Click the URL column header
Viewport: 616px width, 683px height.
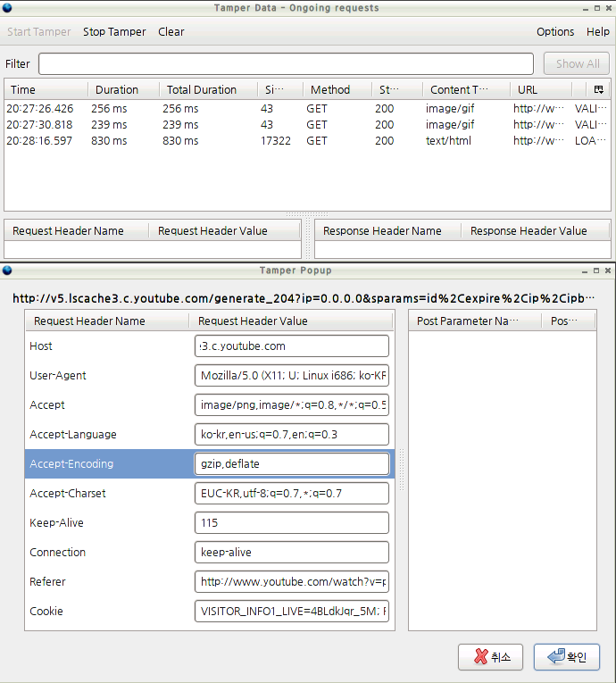[x=541, y=90]
